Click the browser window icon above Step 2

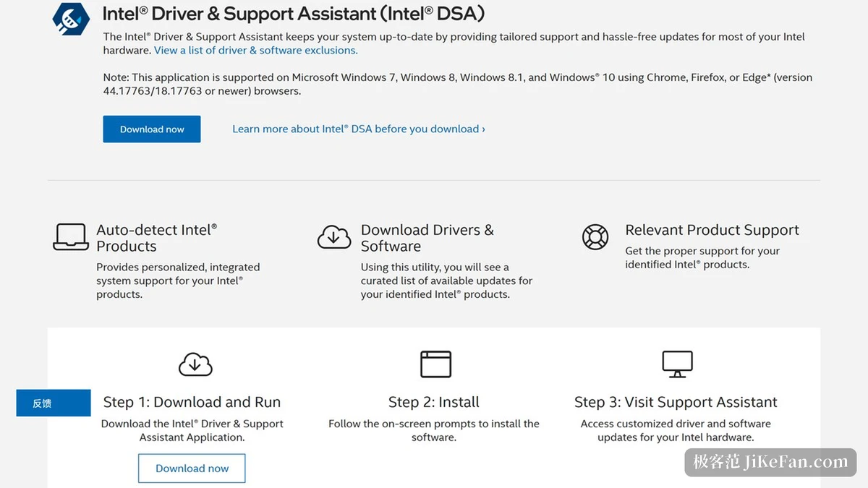point(435,364)
